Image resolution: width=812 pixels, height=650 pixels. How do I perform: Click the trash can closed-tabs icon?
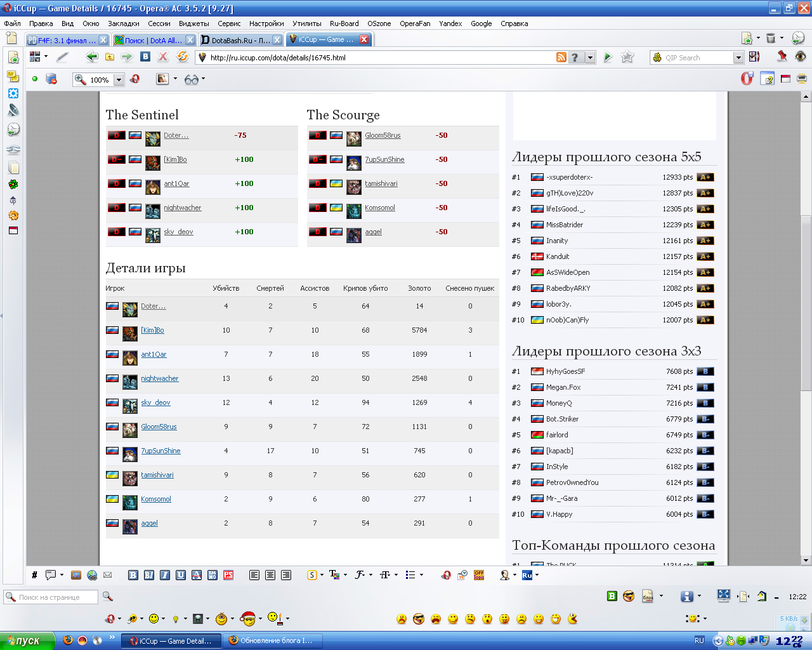[x=771, y=38]
